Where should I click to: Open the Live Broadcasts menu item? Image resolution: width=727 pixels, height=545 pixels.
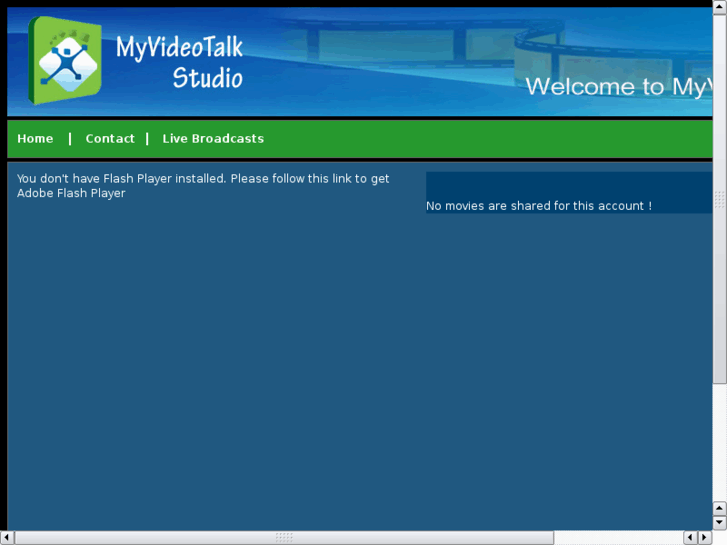[213, 139]
